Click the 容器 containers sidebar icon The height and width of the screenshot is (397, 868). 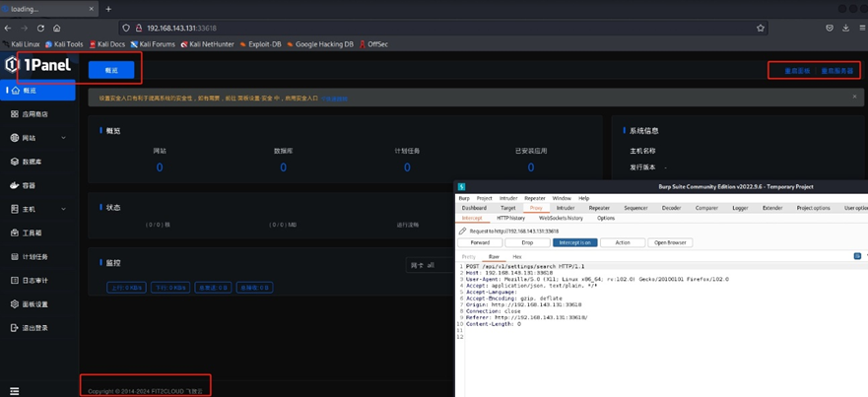click(15, 185)
